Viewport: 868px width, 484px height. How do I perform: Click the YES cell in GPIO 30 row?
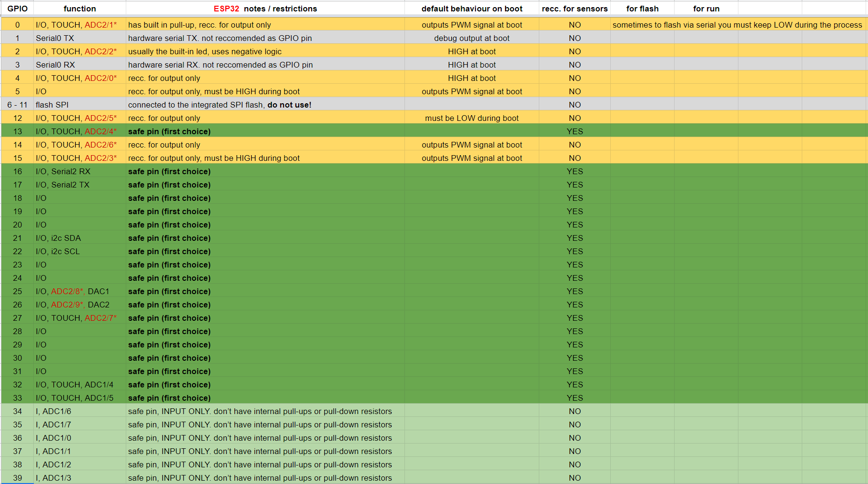pyautogui.click(x=575, y=358)
